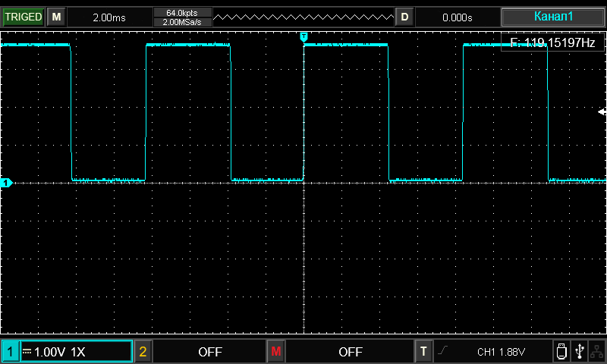
Task: Click the T trigger position marker
Action: point(303,36)
